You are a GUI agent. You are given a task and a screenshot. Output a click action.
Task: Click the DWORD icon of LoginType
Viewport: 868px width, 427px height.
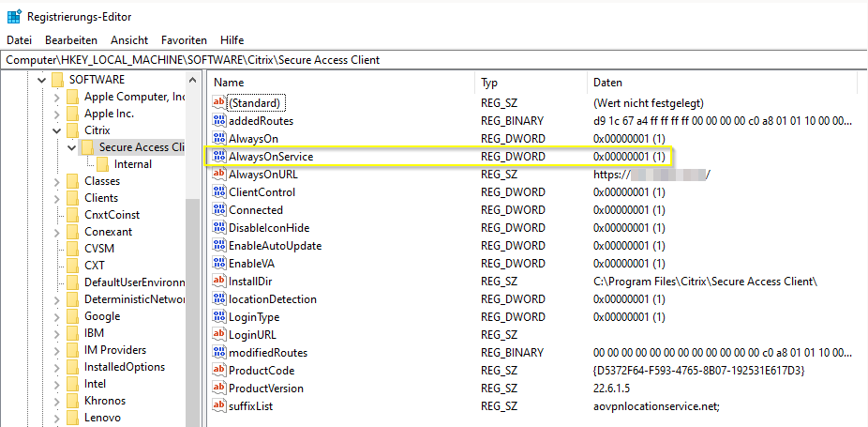point(219,317)
